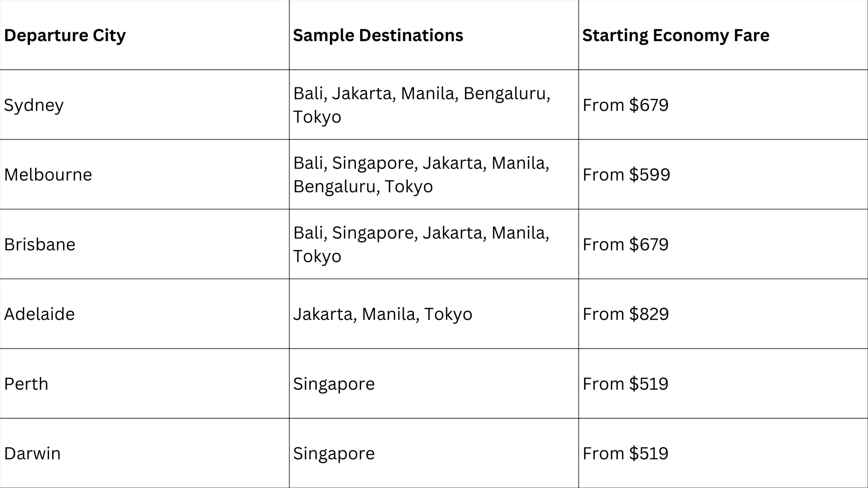Select the From $599 fare cell
The width and height of the screenshot is (868, 488).
723,174
